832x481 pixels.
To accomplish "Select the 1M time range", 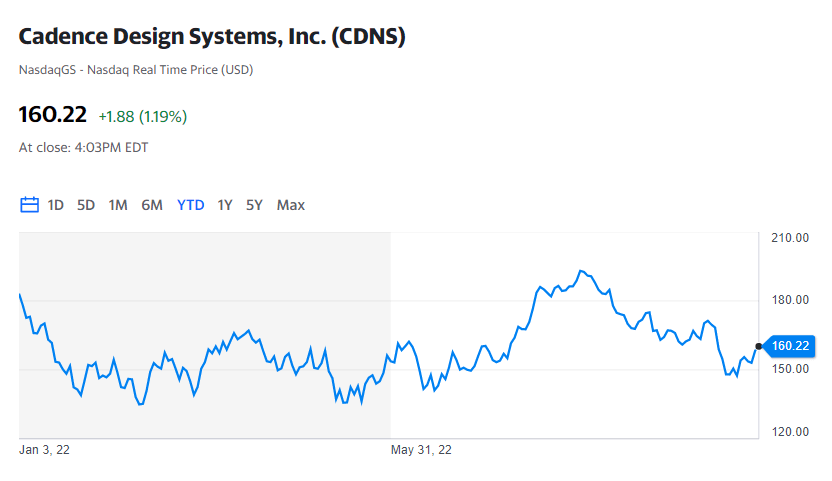I will coord(118,205).
